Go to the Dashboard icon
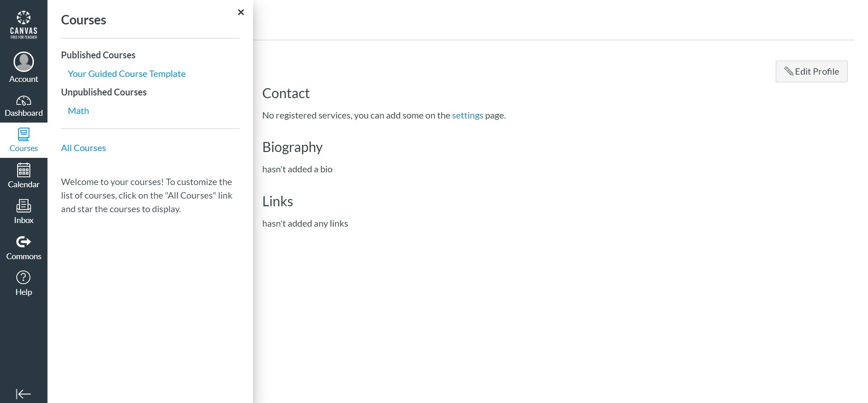868x403 pixels. point(24,100)
